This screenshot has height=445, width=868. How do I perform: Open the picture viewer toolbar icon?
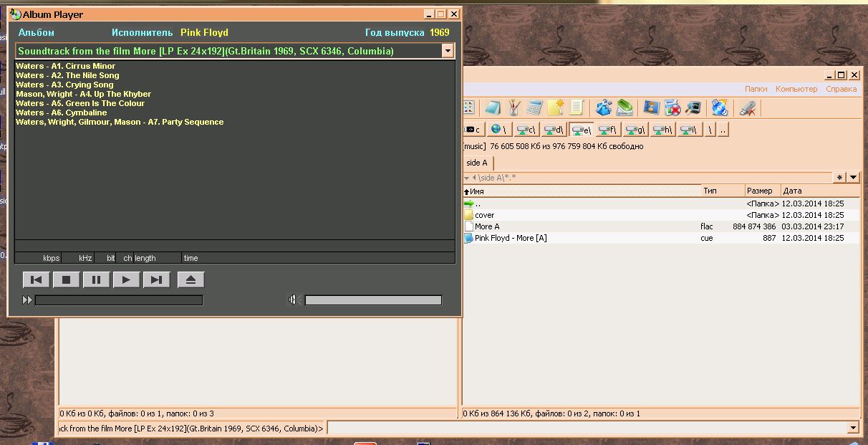[651, 107]
